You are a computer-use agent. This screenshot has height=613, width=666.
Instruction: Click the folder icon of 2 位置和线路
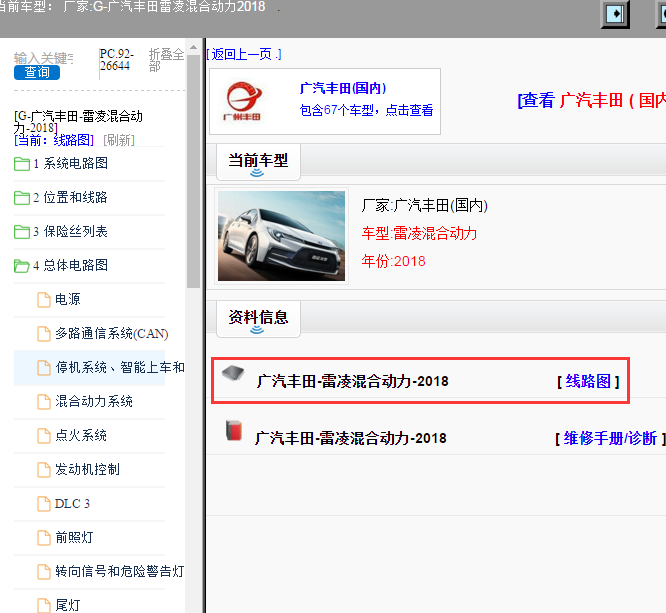pos(22,198)
